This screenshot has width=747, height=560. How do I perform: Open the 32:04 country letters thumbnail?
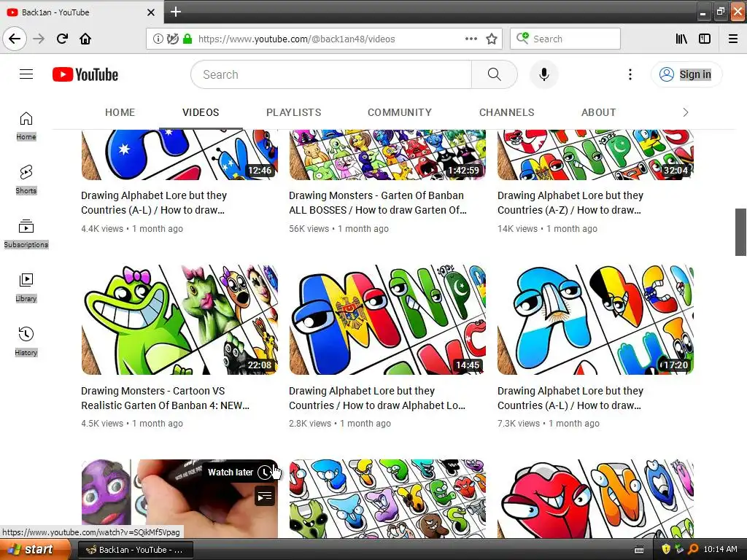[x=595, y=155]
